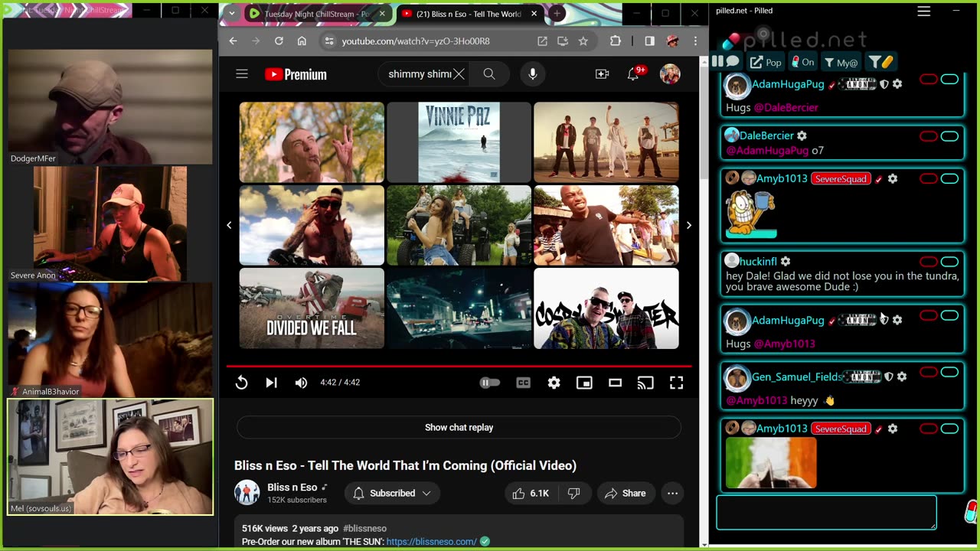Image resolution: width=980 pixels, height=551 pixels.
Task: Share the Bliss n Eso video
Action: pyautogui.click(x=626, y=494)
